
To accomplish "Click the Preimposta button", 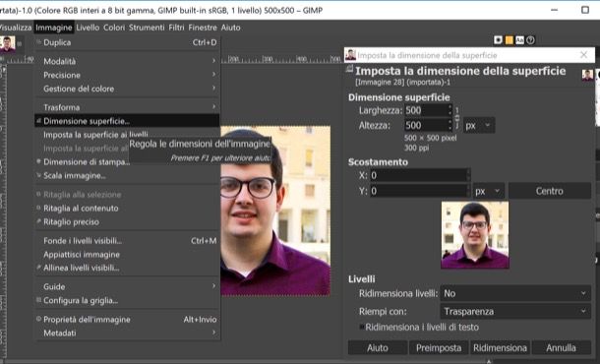I will click(x=439, y=348).
